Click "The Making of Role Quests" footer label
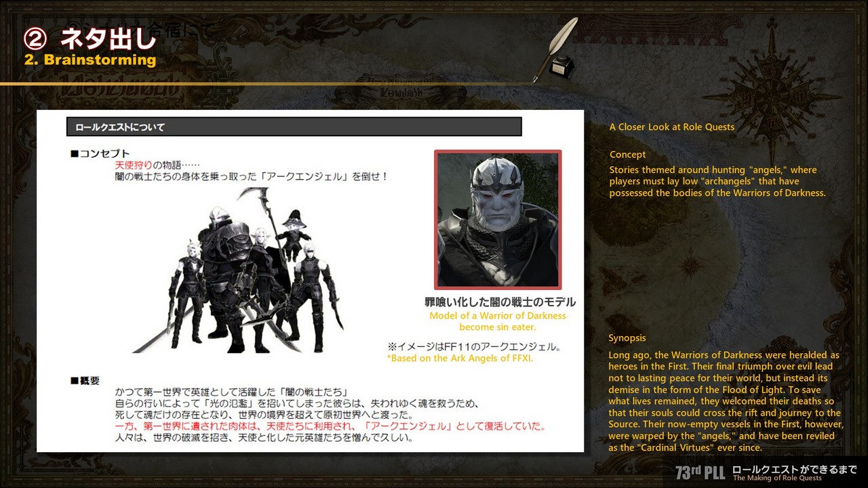 (777, 479)
